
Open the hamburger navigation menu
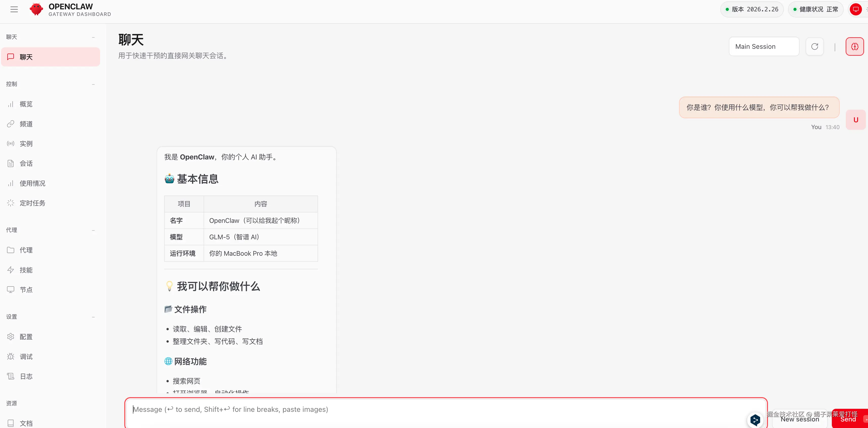[x=14, y=9]
